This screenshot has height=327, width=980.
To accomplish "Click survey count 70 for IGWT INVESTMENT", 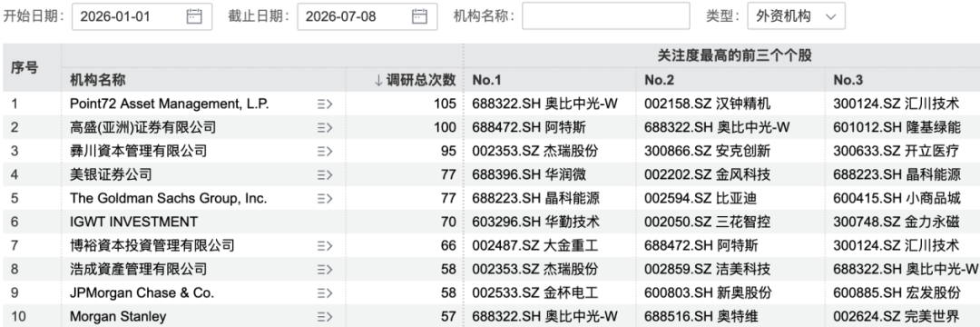I will point(449,222).
